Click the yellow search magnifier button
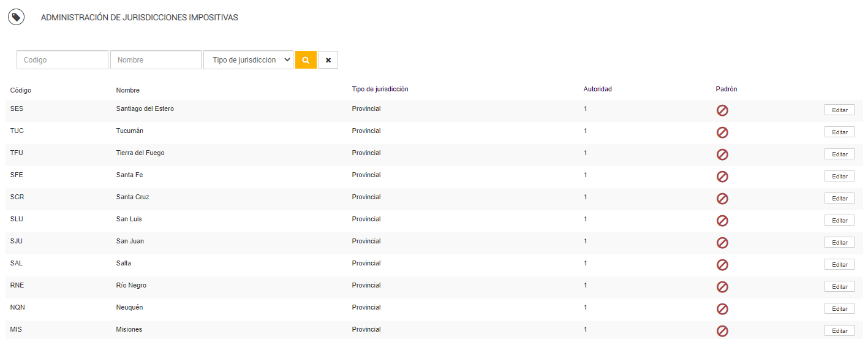This screenshot has width=868, height=339. click(x=306, y=60)
